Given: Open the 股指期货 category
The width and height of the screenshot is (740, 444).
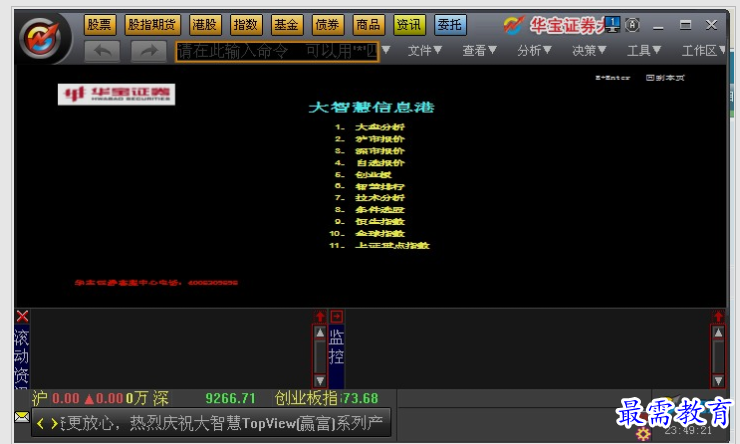Looking at the screenshot, I should coord(152,25).
